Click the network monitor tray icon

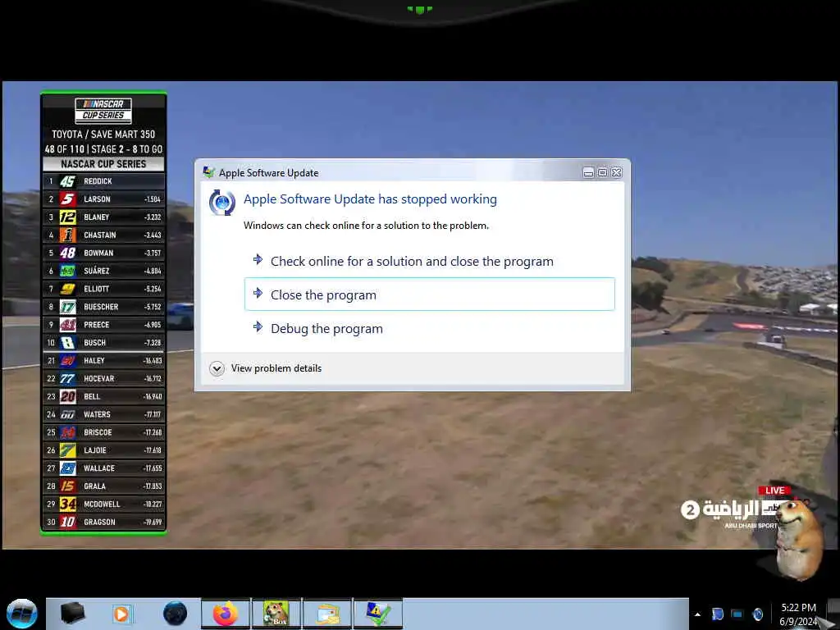737,614
